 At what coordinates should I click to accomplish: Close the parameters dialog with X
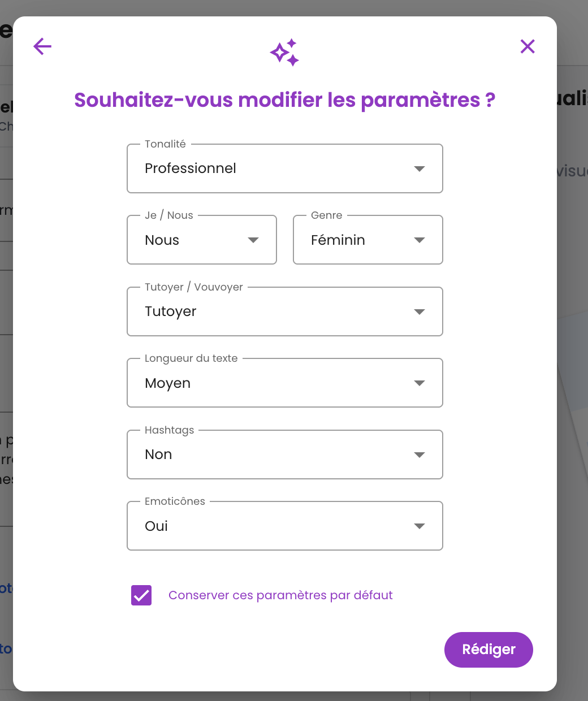pyautogui.click(x=528, y=46)
